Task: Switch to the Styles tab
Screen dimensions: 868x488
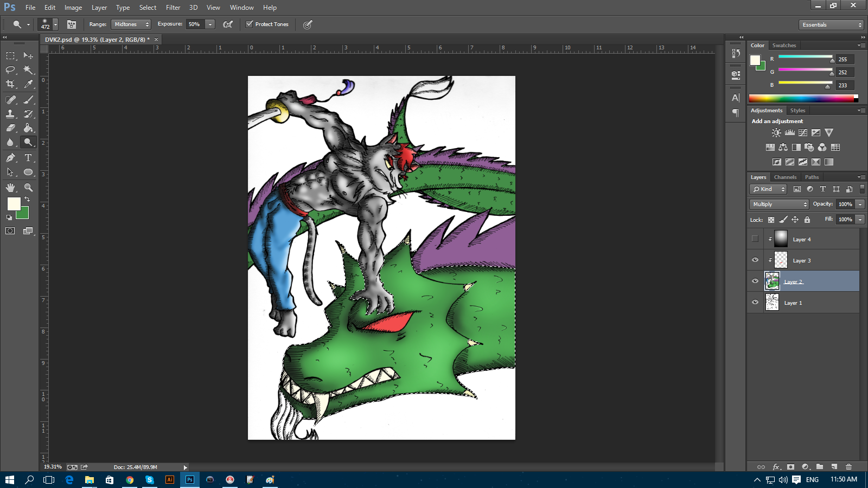Action: (x=797, y=111)
